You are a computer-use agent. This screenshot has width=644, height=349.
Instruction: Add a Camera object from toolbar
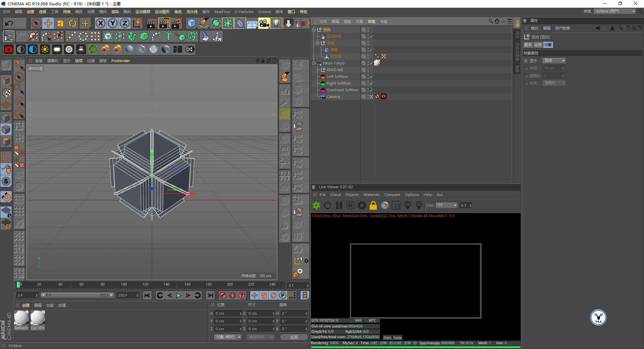click(264, 23)
